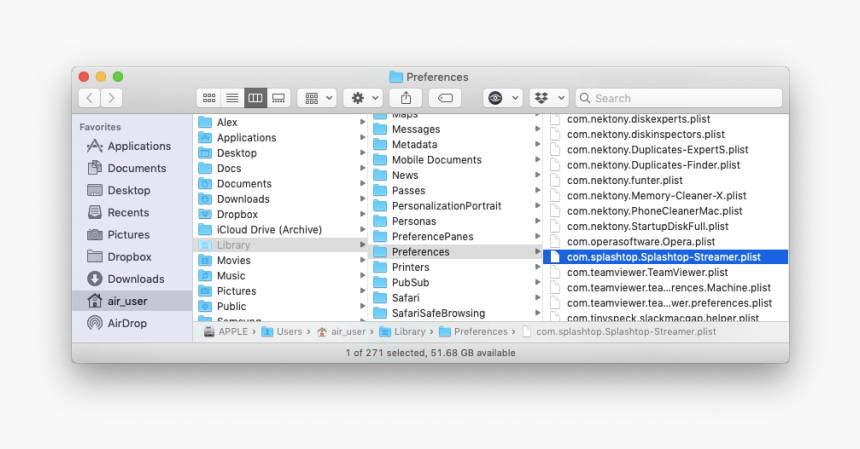Select the PreferencePanes folder
The width and height of the screenshot is (860, 449).
(456, 237)
